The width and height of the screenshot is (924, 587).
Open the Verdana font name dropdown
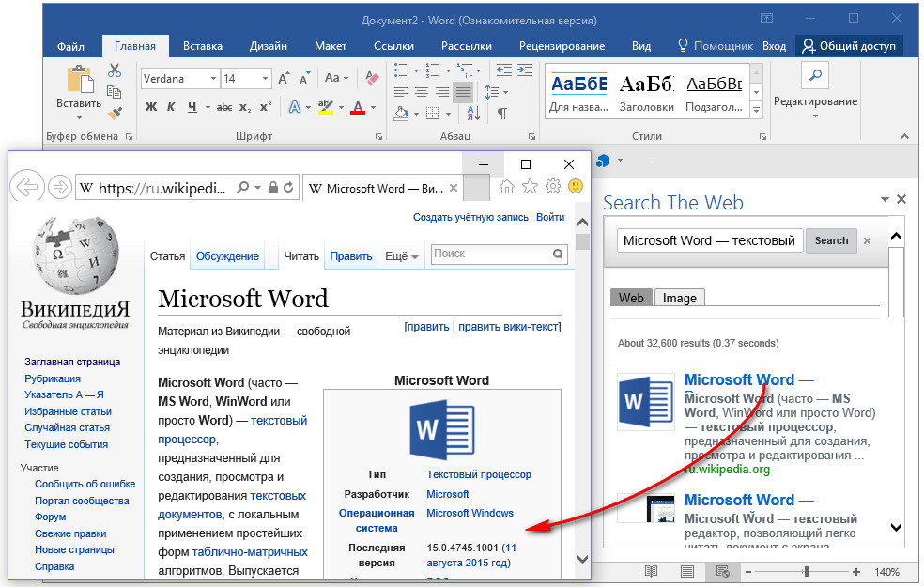[213, 78]
